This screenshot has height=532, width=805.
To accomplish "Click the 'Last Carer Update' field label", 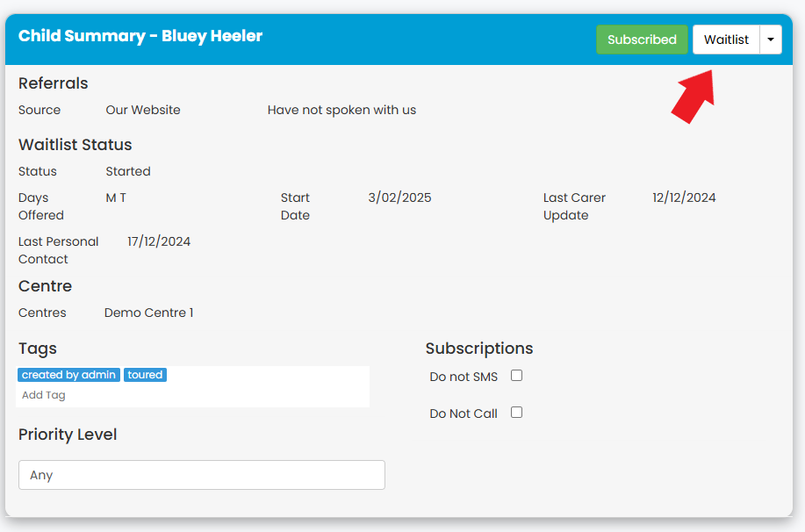I will (574, 206).
